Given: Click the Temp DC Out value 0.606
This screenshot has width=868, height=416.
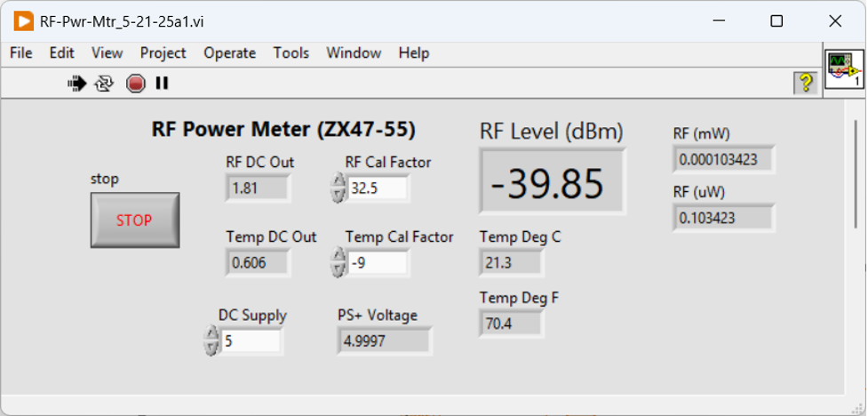Looking at the screenshot, I should 258,262.
